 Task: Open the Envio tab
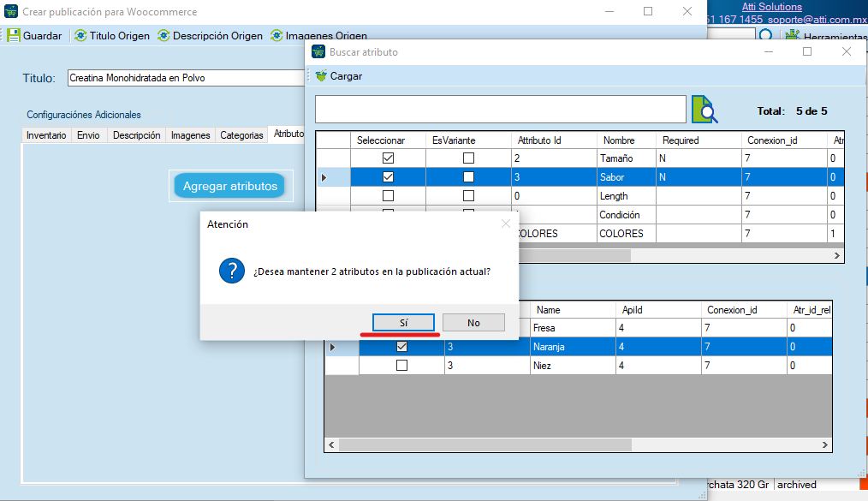pyautogui.click(x=88, y=135)
